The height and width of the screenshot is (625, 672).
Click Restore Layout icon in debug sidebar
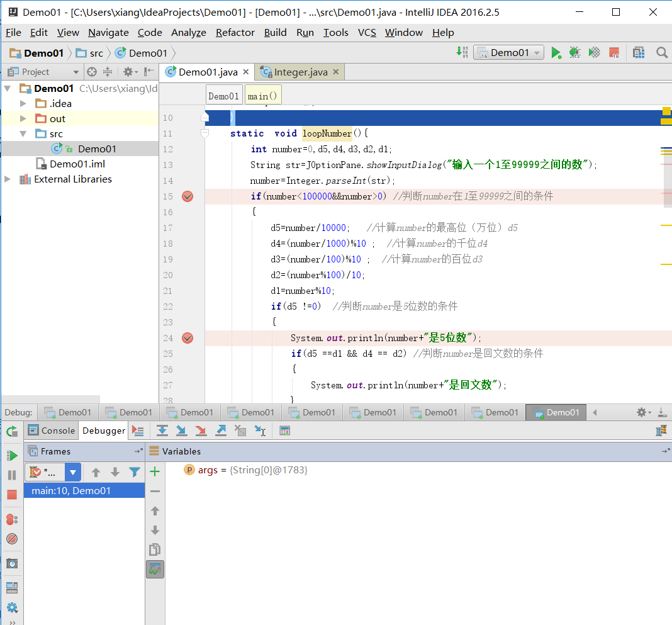[x=12, y=588]
